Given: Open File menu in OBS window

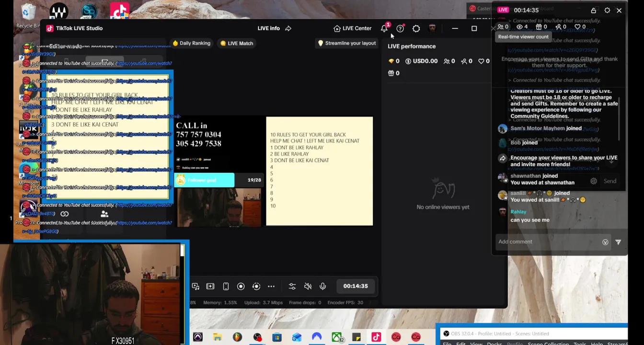Looking at the screenshot, I should pos(447,344).
